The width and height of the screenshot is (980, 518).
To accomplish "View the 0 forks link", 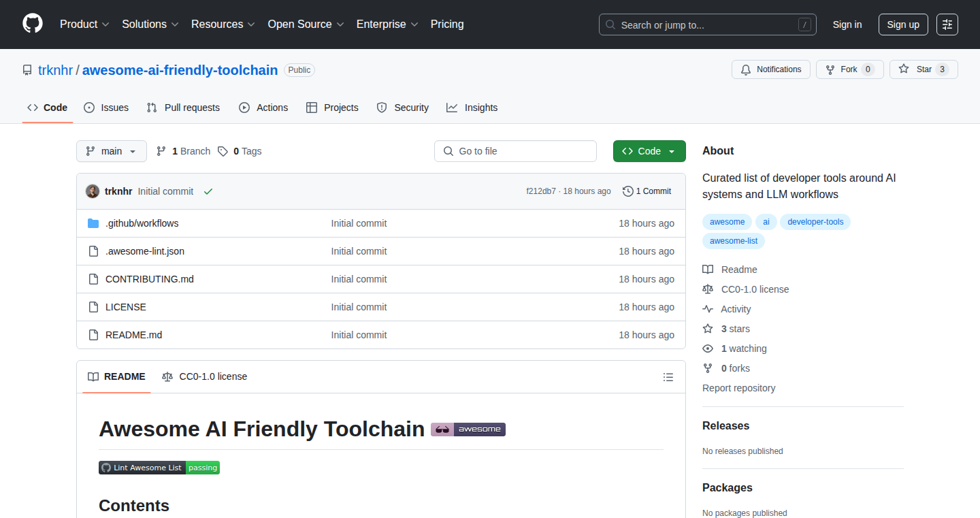I will pos(726,368).
